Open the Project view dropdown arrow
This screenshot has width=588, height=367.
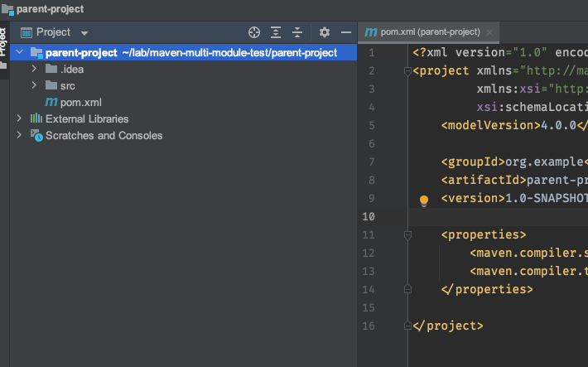[x=84, y=33]
